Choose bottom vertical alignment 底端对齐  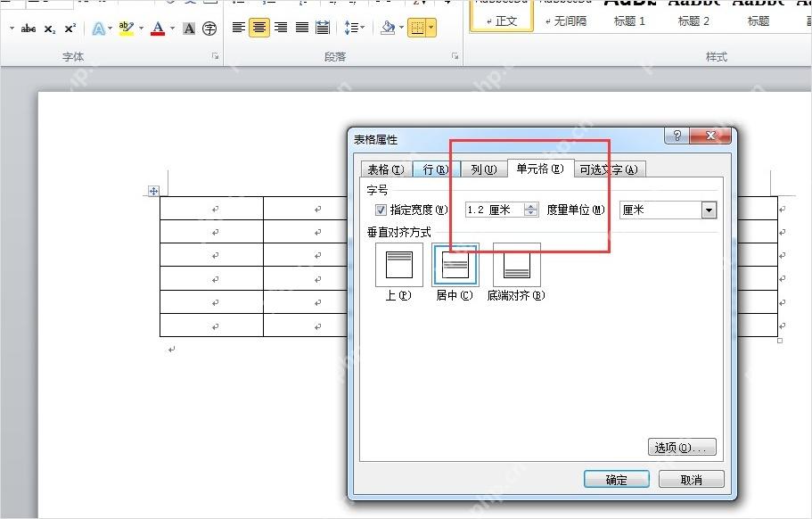tap(516, 265)
